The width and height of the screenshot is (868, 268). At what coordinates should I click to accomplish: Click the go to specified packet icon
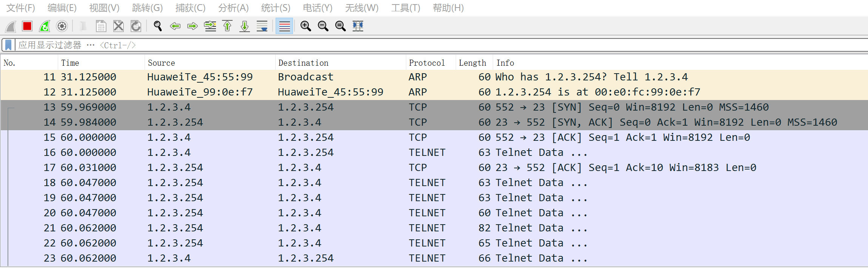pyautogui.click(x=210, y=26)
